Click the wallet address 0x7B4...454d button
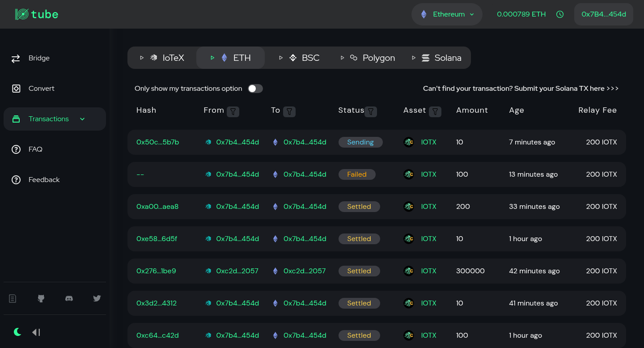644x348 pixels. 603,14
